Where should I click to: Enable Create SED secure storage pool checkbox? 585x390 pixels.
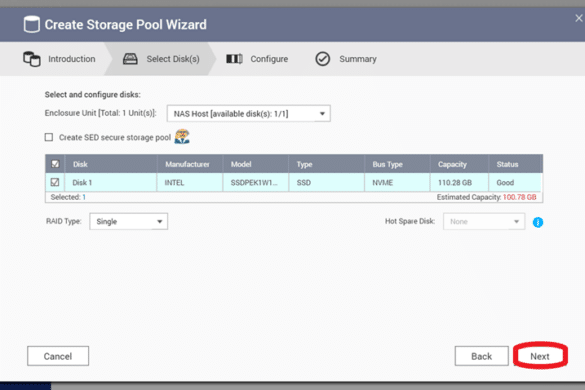tap(49, 137)
